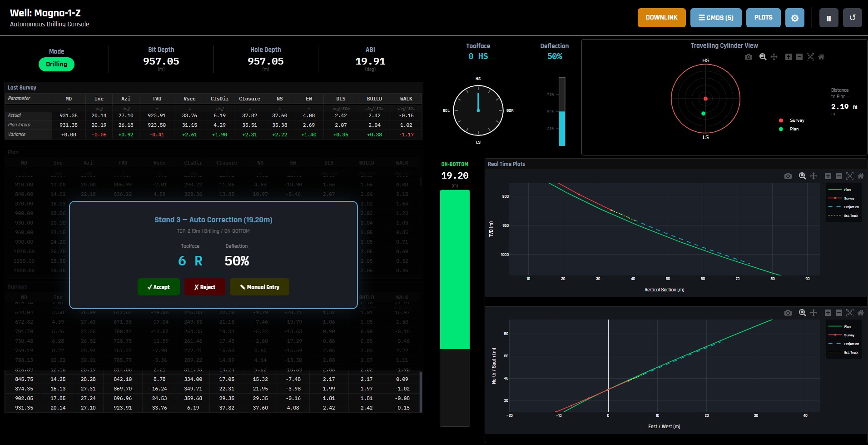Image resolution: width=868 pixels, height=445 pixels.
Task: Select zoom tool on North/South vs East/West plot
Action: pyautogui.click(x=803, y=313)
